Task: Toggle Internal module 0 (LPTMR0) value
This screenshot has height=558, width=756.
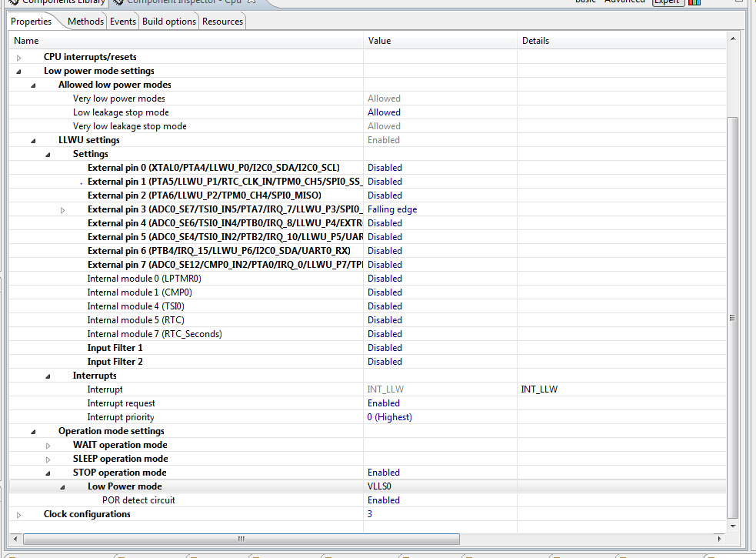Action: (385, 279)
